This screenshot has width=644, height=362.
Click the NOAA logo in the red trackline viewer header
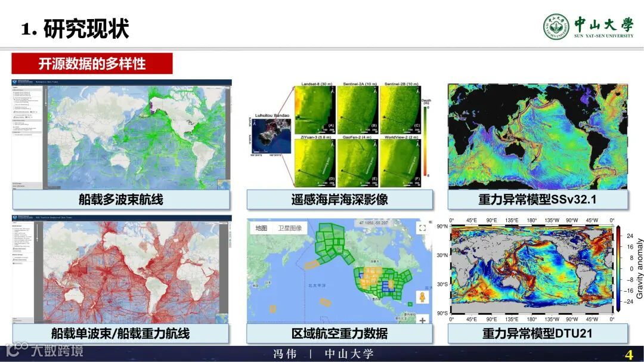pyautogui.click(x=15, y=218)
